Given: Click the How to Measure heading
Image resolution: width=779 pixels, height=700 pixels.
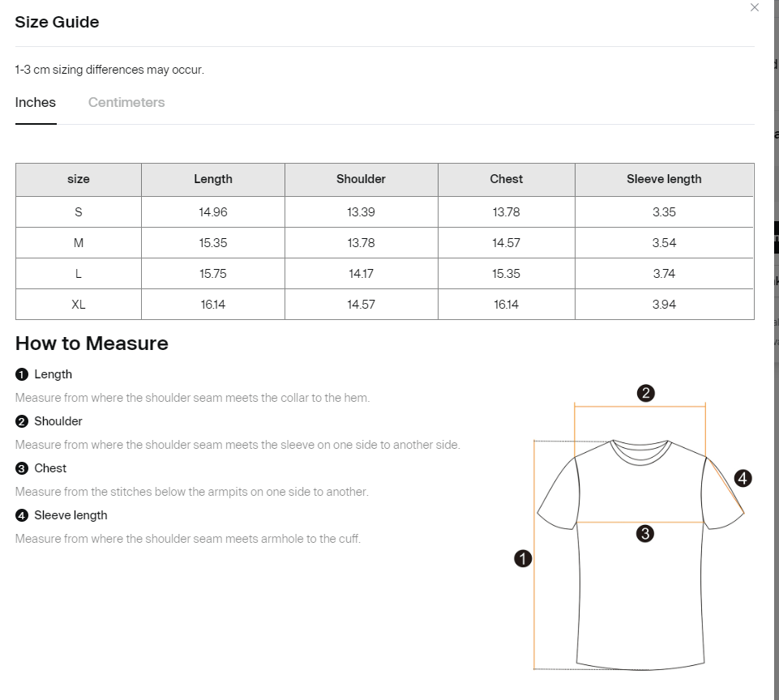Looking at the screenshot, I should tap(92, 344).
